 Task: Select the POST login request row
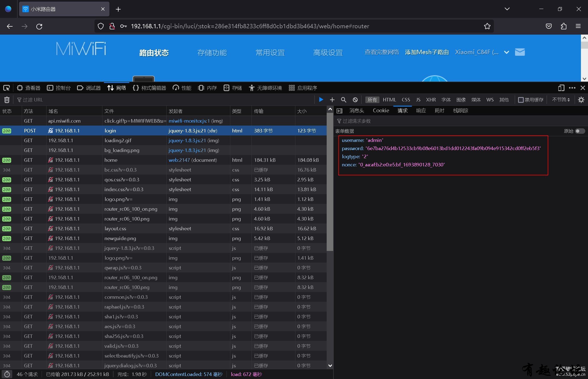(x=163, y=131)
